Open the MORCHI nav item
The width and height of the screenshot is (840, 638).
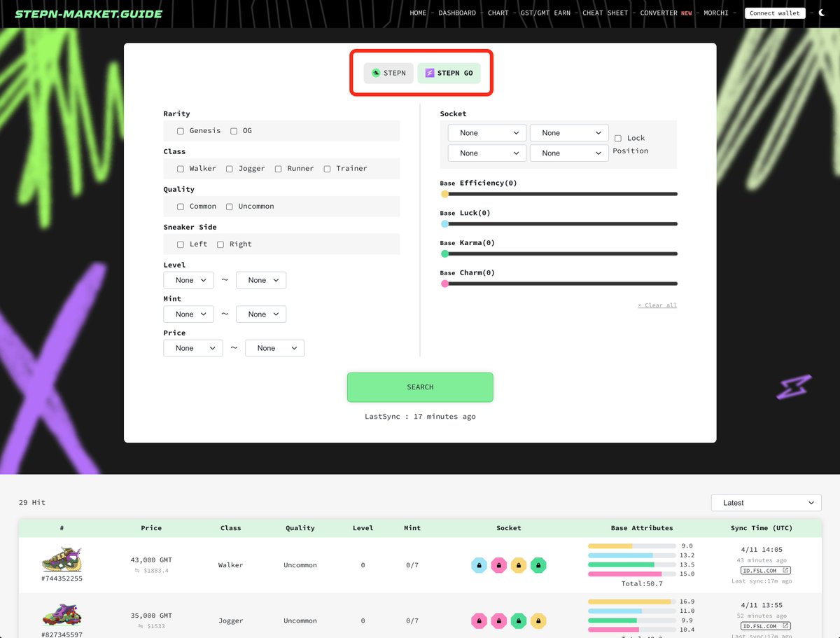(716, 13)
